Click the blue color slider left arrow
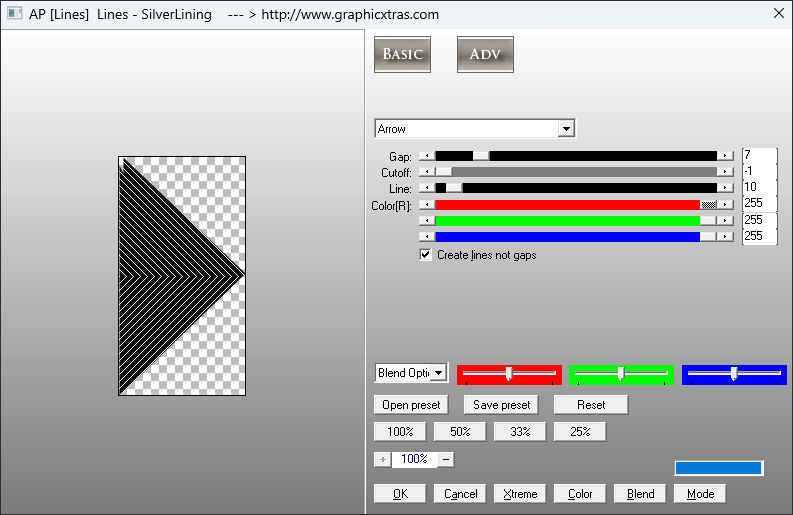This screenshot has height=515, width=793. 427,236
